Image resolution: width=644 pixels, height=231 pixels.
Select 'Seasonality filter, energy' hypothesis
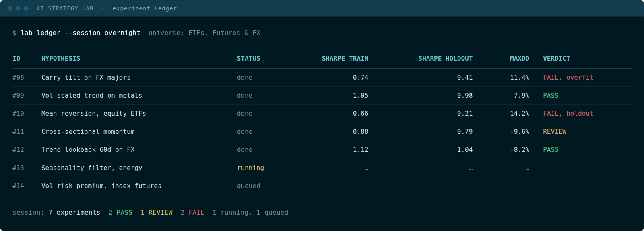pos(92,168)
